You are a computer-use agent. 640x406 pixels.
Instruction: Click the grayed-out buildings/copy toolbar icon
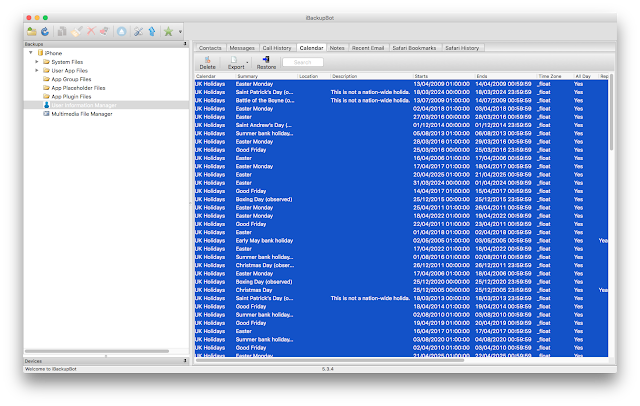click(x=62, y=31)
